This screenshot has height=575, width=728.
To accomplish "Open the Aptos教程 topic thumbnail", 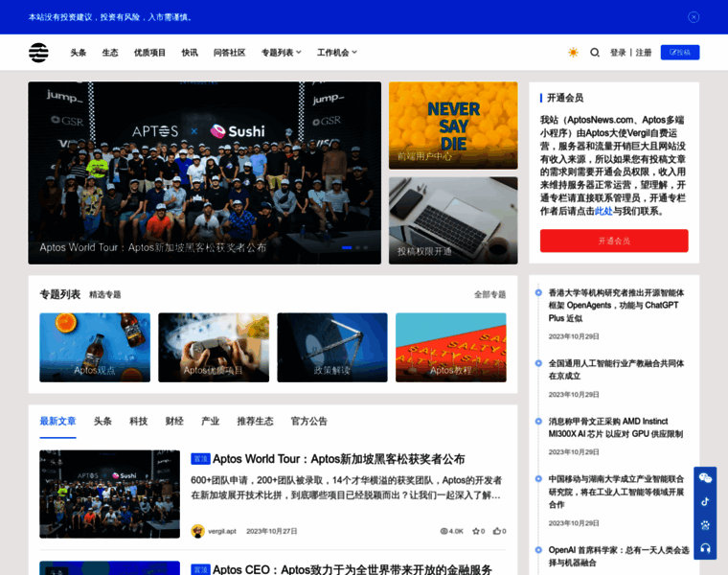I will pos(450,347).
